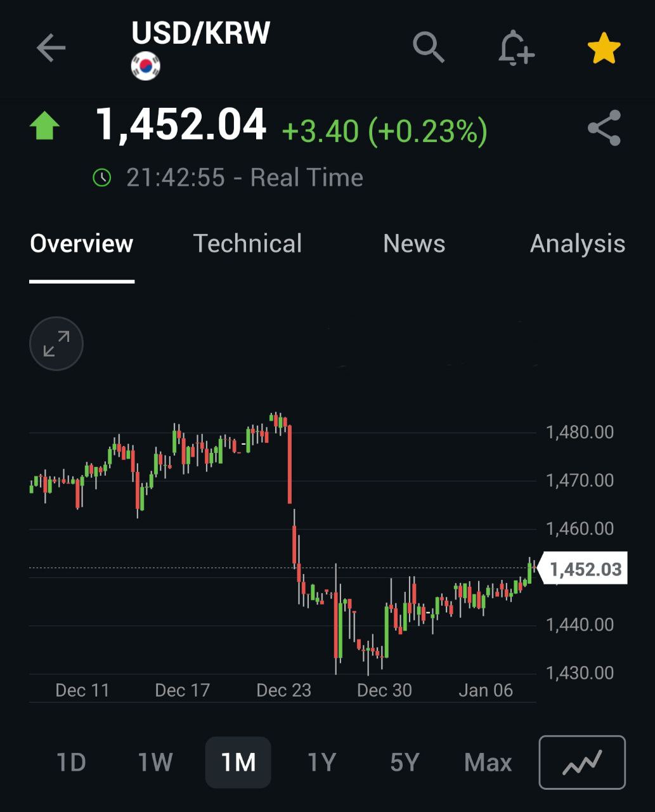Choose the 1Y chart period
This screenshot has width=655, height=812.
pos(321,763)
